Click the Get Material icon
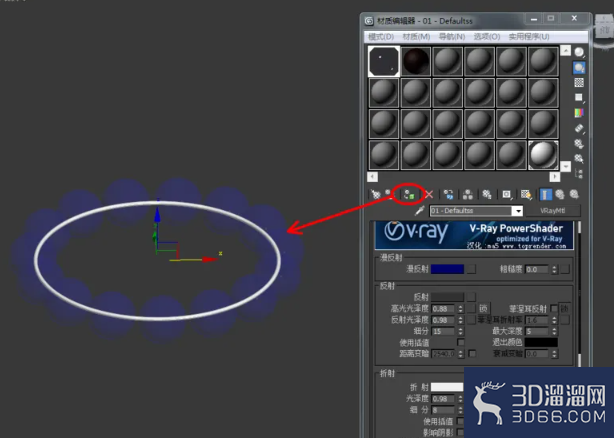614x438 pixels. pos(376,194)
